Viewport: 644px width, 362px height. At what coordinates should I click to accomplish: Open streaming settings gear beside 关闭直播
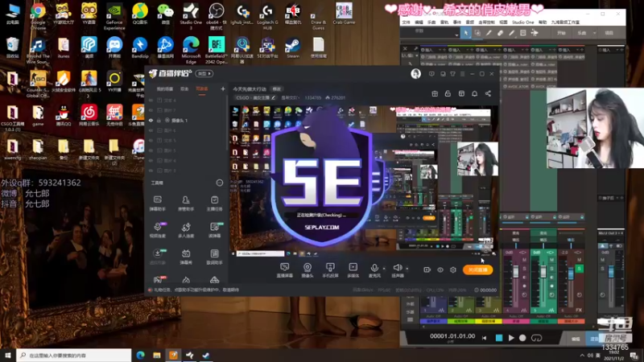453,270
